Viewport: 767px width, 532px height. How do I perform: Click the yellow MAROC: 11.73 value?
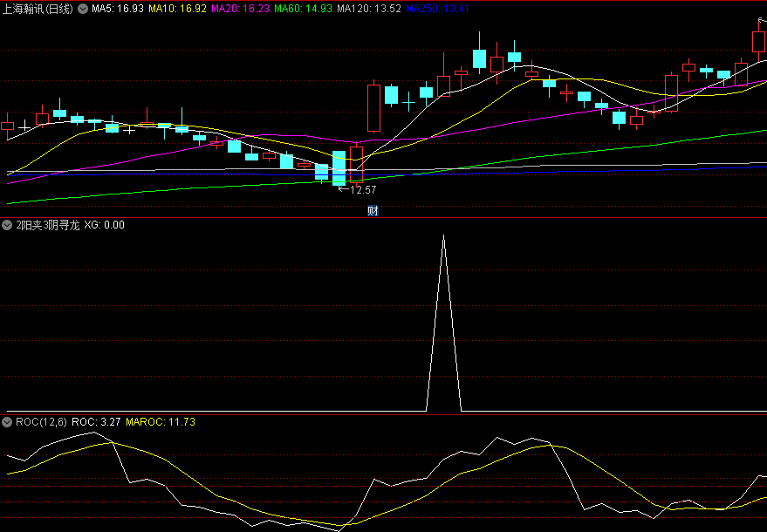[161, 422]
